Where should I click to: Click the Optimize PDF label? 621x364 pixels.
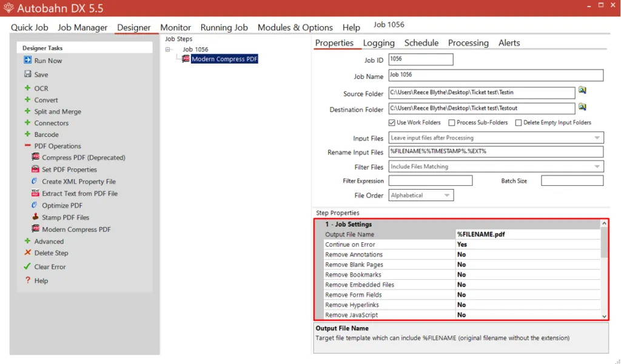pyautogui.click(x=62, y=205)
